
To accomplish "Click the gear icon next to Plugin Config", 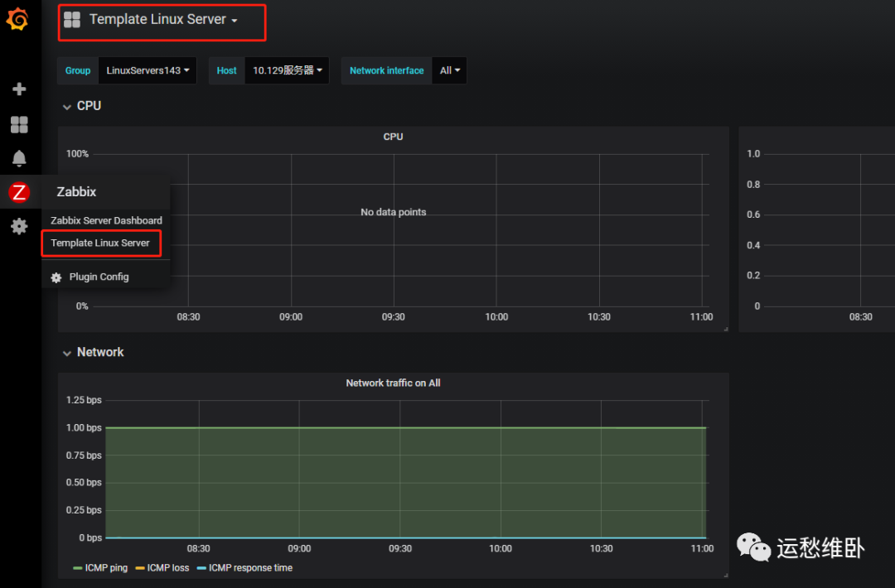I will pos(56,277).
